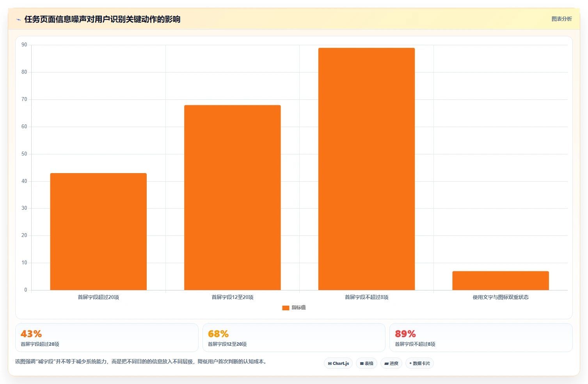Click the 使用文字与图标双重状态 x-axis label
588x384 pixels.
coord(501,297)
